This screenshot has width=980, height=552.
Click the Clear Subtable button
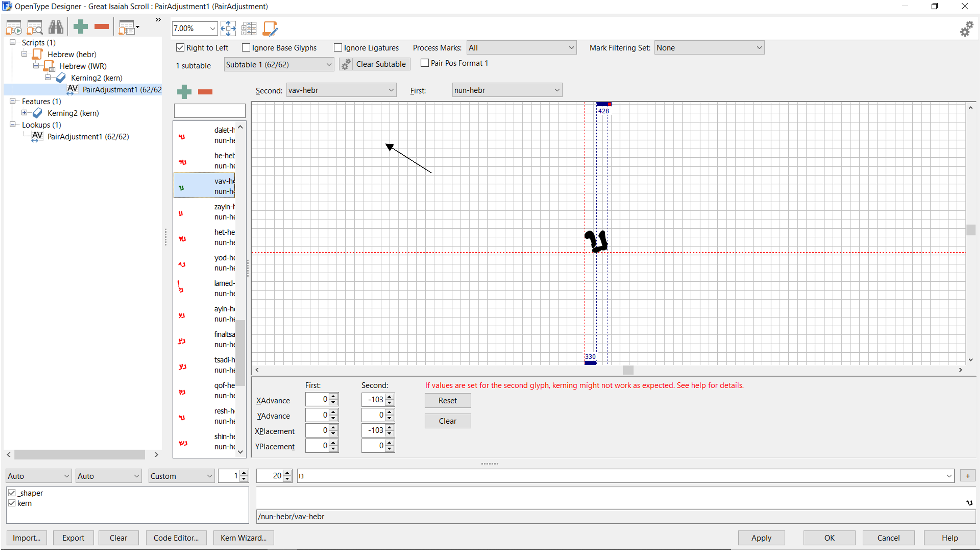(x=381, y=64)
